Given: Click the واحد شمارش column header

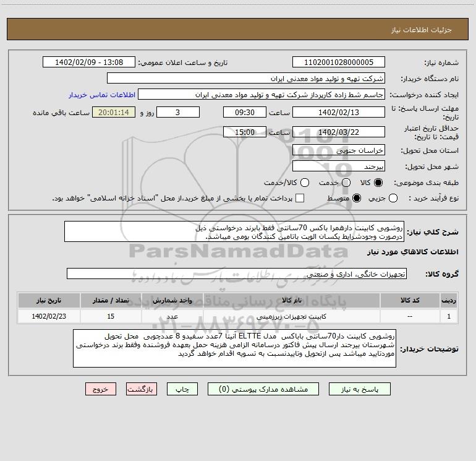Looking at the screenshot, I should pos(172,301).
